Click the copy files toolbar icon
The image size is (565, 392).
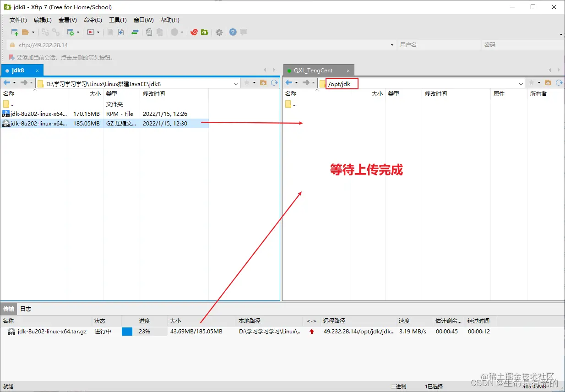coord(149,32)
